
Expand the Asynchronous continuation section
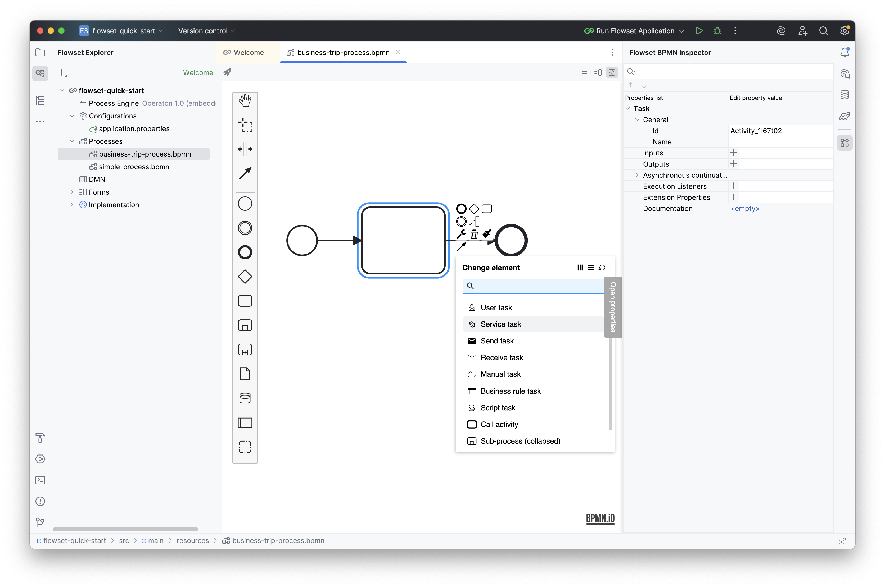(637, 175)
